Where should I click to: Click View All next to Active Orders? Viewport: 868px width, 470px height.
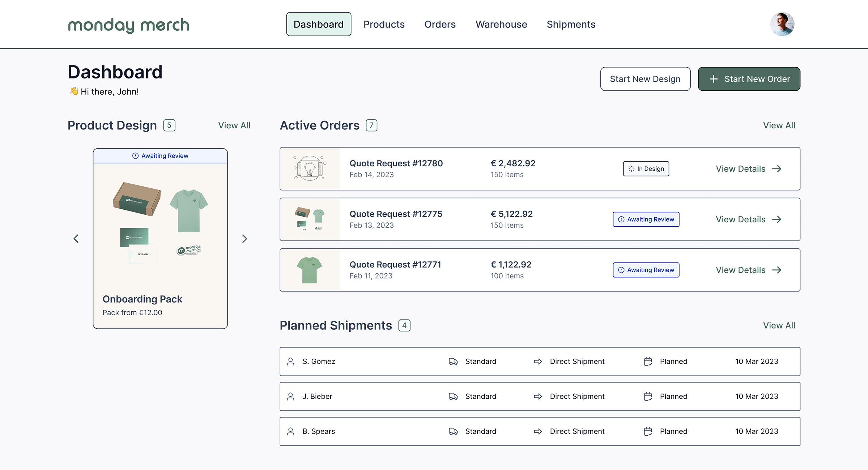click(x=779, y=125)
